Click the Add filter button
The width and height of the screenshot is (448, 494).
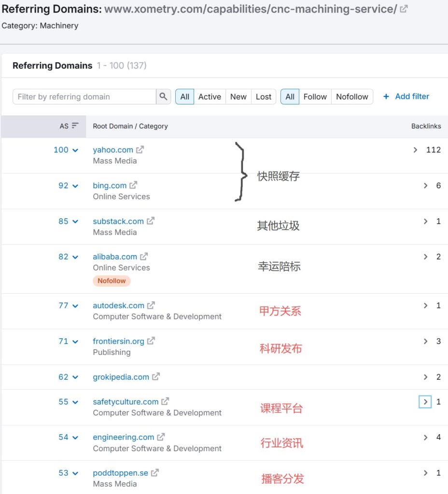point(406,96)
